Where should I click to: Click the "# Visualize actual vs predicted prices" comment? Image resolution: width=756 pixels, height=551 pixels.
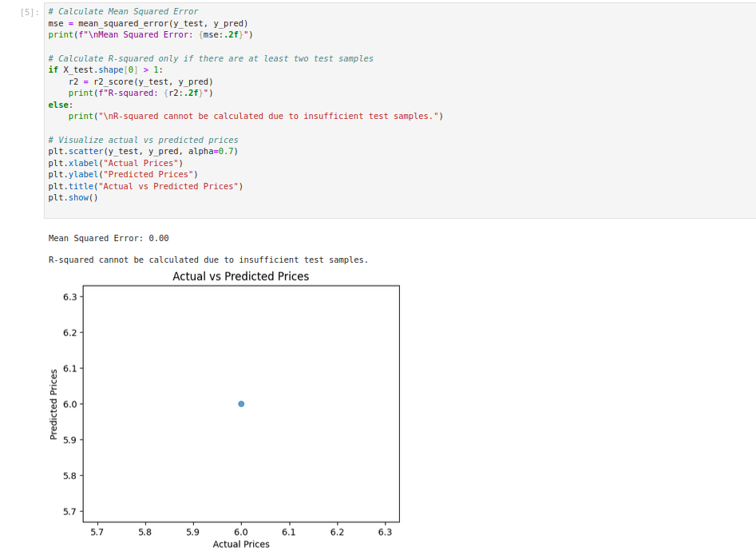click(143, 140)
